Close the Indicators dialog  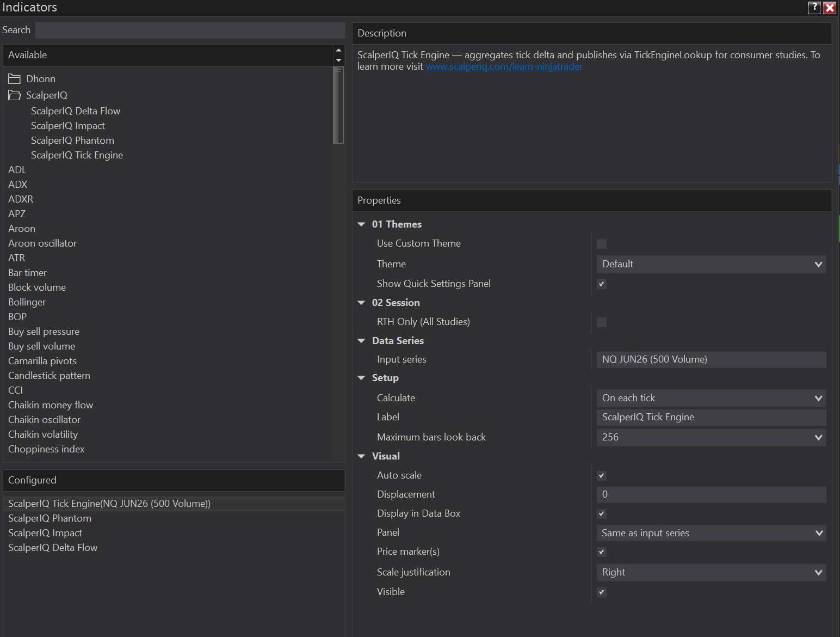pos(830,7)
